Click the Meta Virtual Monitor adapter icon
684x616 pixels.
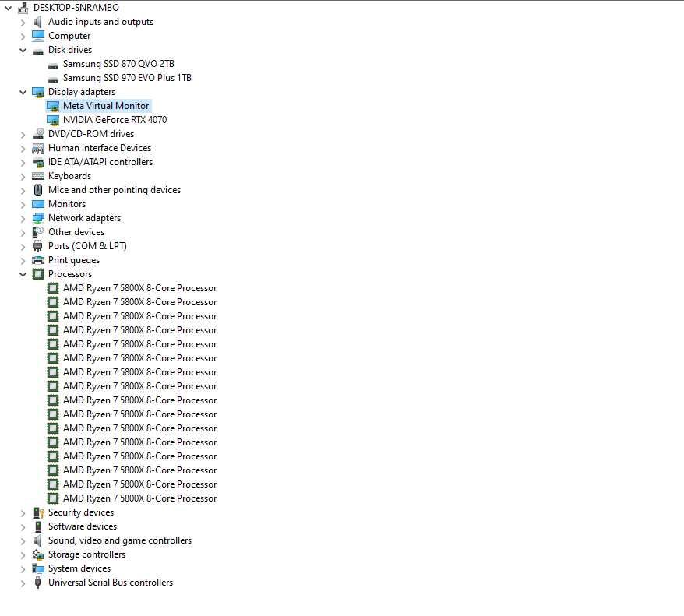coord(53,106)
